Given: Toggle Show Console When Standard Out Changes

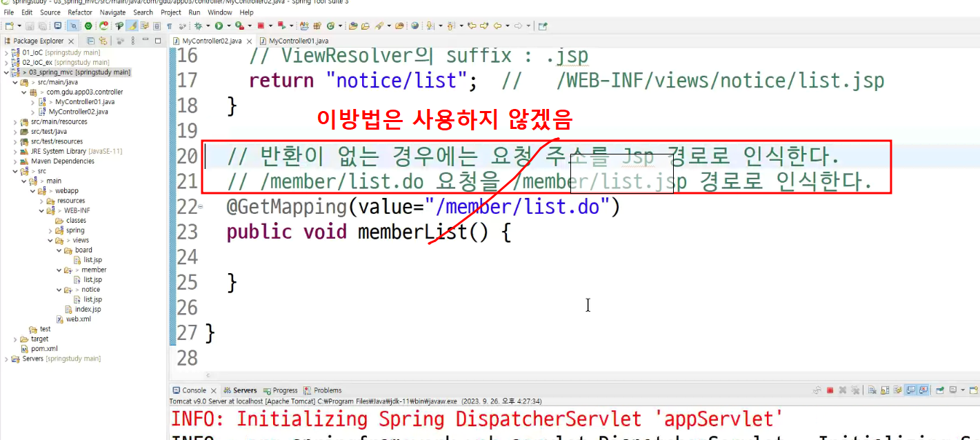Looking at the screenshot, I should pos(911,390).
